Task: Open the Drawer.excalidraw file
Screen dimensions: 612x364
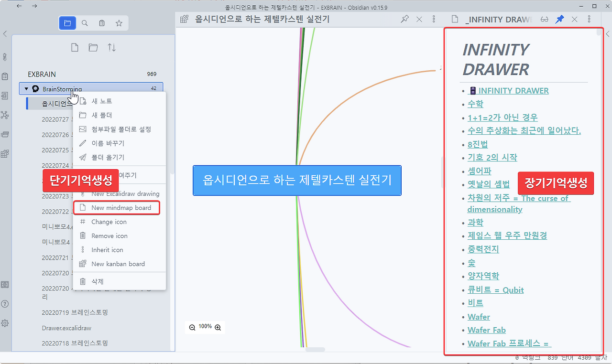Action: pos(66,328)
